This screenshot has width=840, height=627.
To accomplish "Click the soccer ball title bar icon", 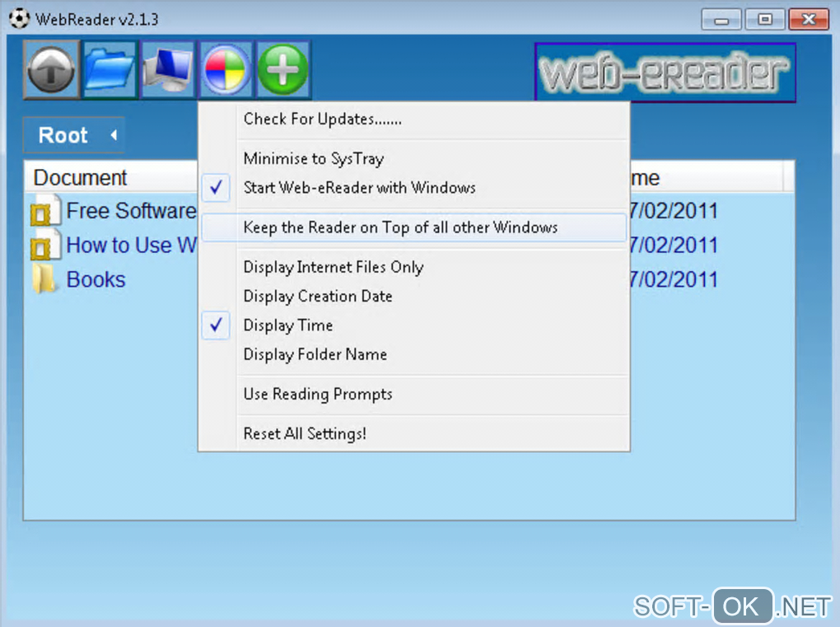I will [19, 19].
